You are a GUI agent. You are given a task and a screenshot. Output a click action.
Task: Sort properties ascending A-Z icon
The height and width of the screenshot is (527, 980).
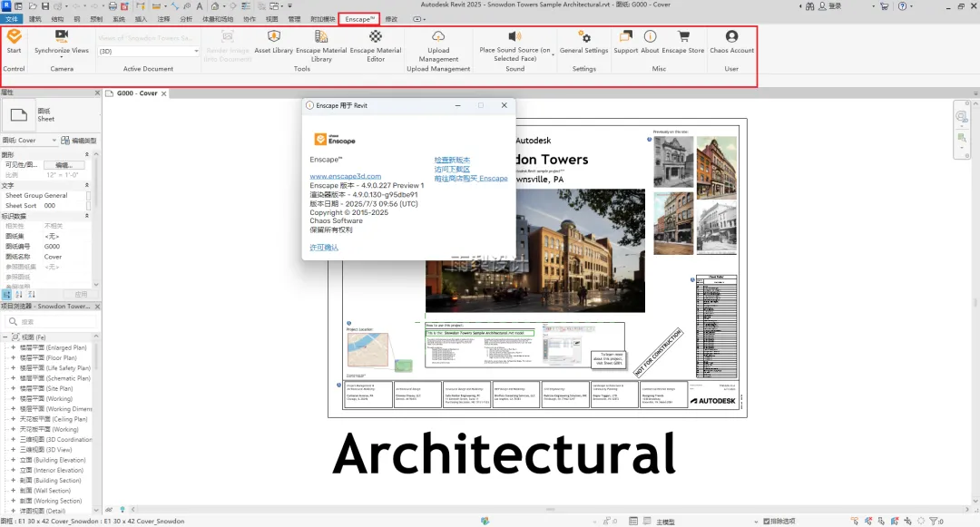tap(19, 294)
